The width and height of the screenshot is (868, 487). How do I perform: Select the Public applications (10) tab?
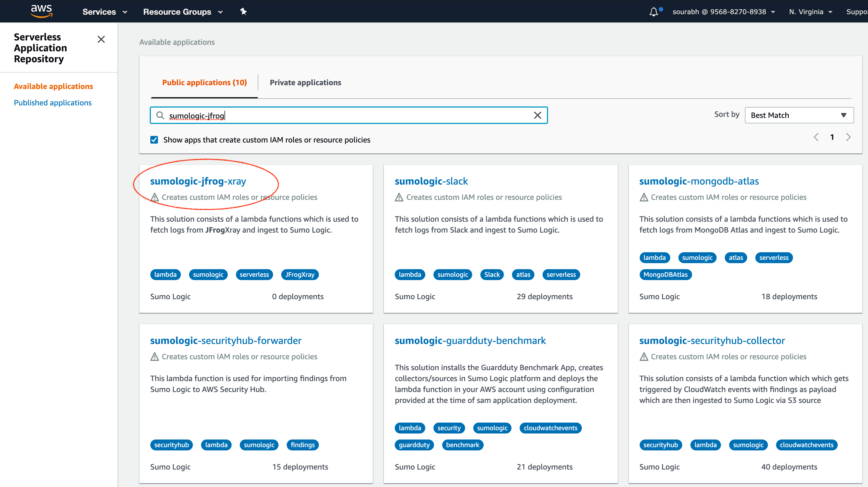[205, 83]
